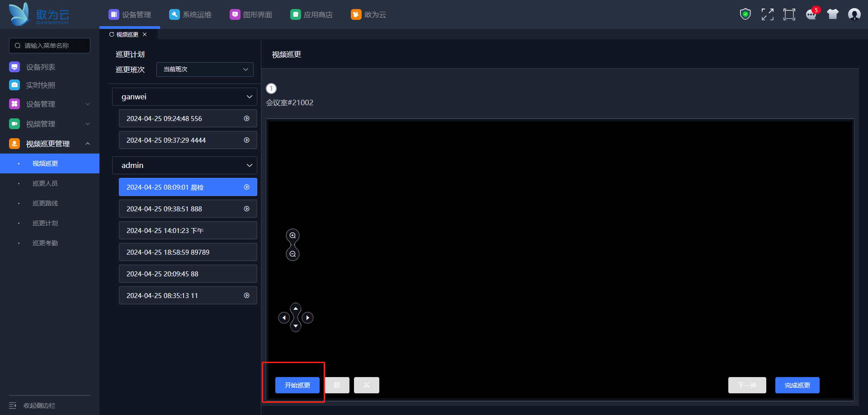Play the 09:24:48 556 patrol entry icon
The image size is (868, 415).
click(247, 118)
